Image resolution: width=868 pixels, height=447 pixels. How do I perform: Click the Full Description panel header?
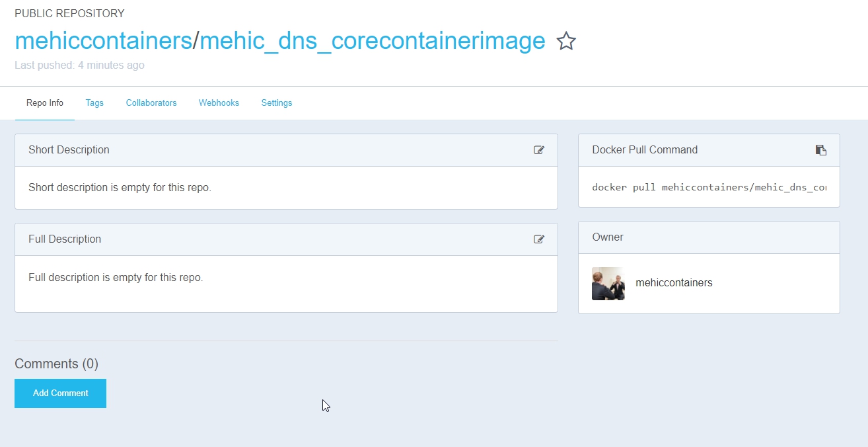(x=65, y=239)
